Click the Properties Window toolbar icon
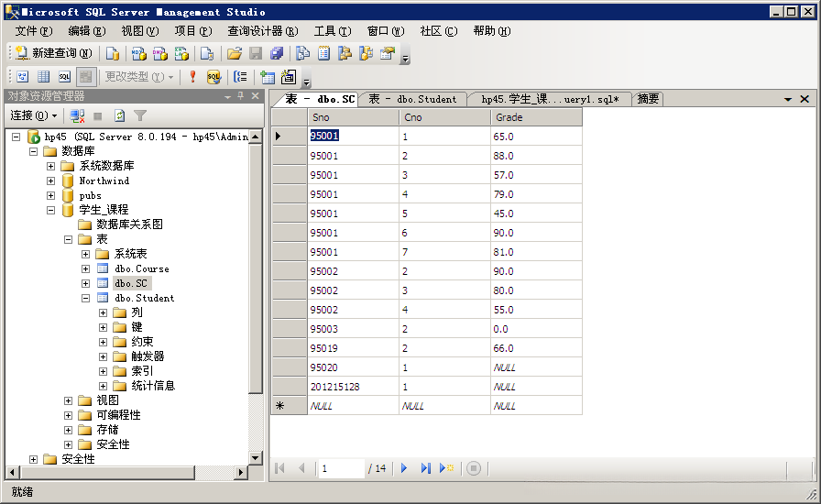Viewport: 821px width, 504px height. (388, 53)
